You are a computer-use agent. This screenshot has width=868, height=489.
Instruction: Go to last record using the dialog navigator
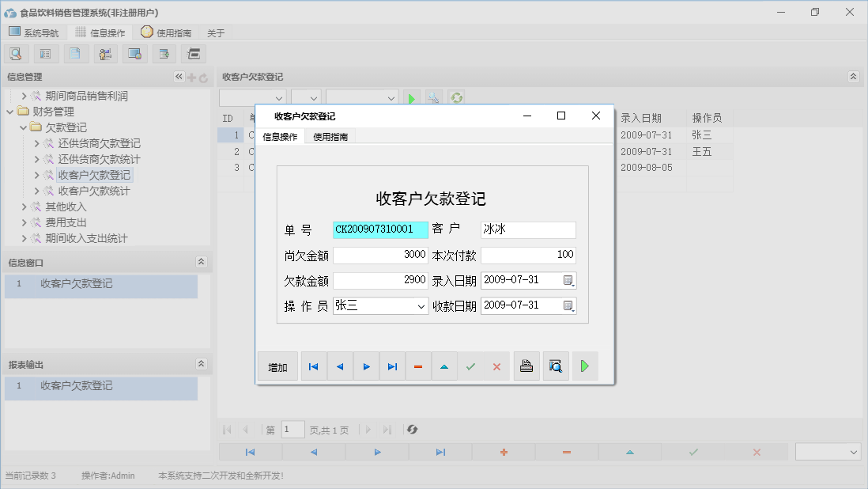(x=392, y=366)
